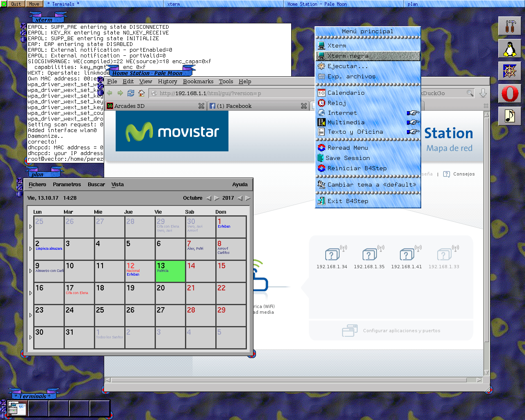Choose Xterm negra from Menú principal
525x420 pixels.
(x=368, y=56)
